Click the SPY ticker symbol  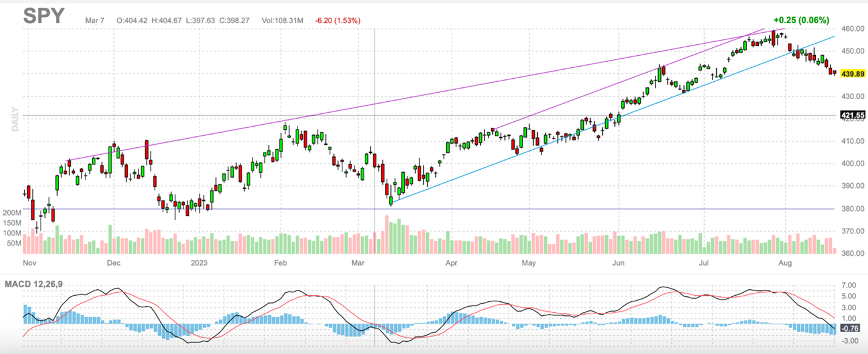[44, 16]
